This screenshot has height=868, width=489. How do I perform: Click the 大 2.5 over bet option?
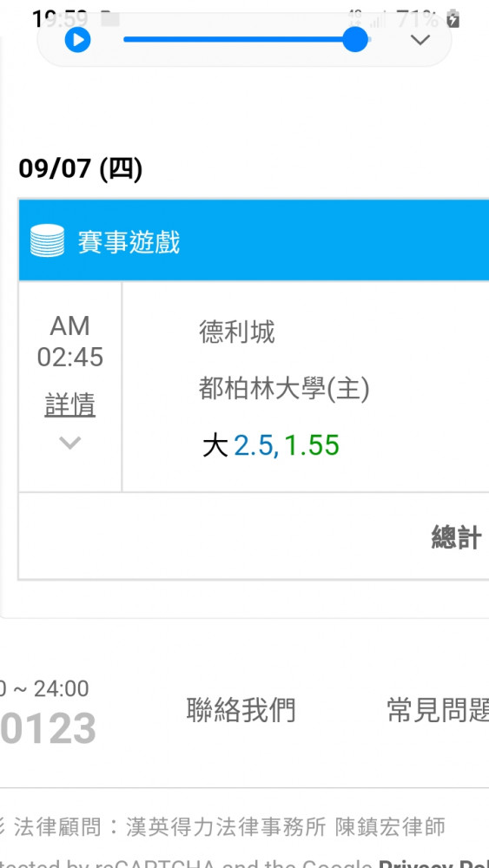click(240, 445)
